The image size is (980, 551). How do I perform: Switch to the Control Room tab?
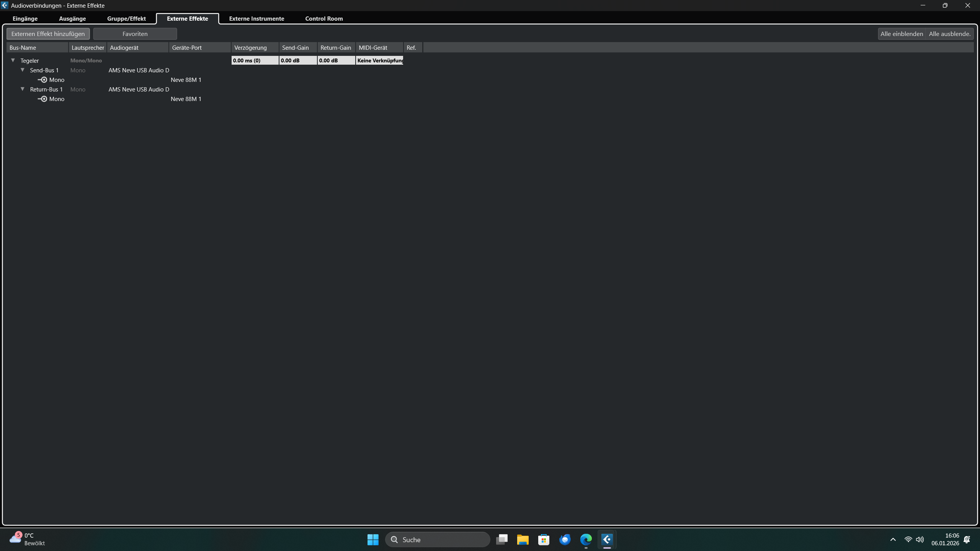[324, 18]
